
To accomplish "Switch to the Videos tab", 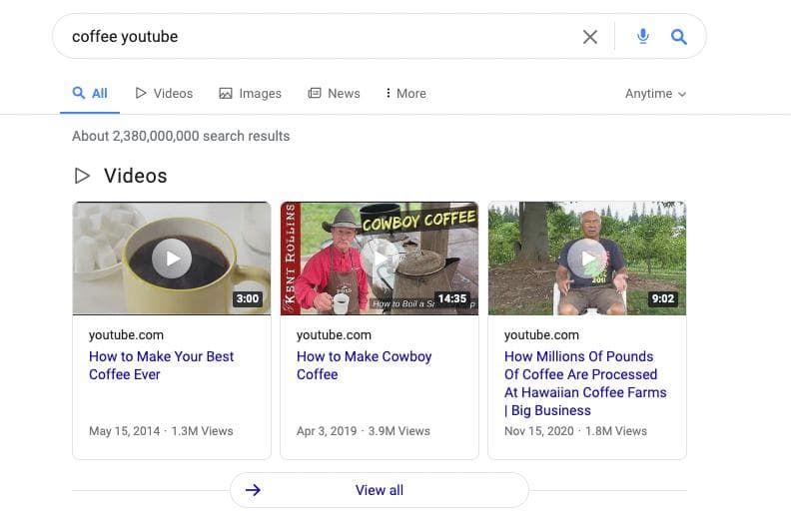I will (x=164, y=93).
